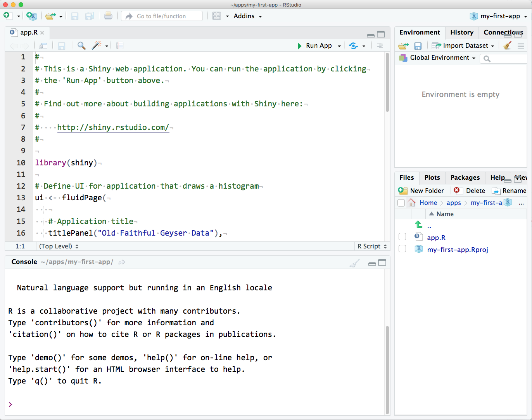Click the Find/Replace magnifier icon
The width and height of the screenshot is (532, 420).
pyautogui.click(x=81, y=45)
